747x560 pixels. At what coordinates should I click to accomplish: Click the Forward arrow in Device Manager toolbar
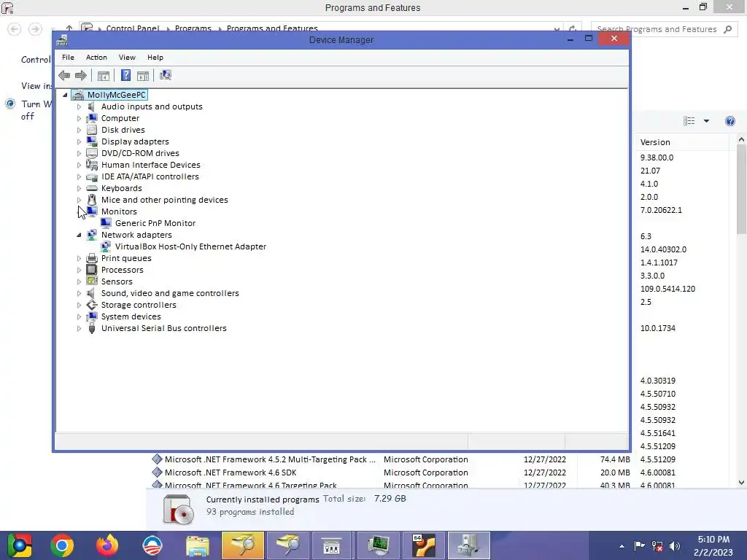(81, 75)
